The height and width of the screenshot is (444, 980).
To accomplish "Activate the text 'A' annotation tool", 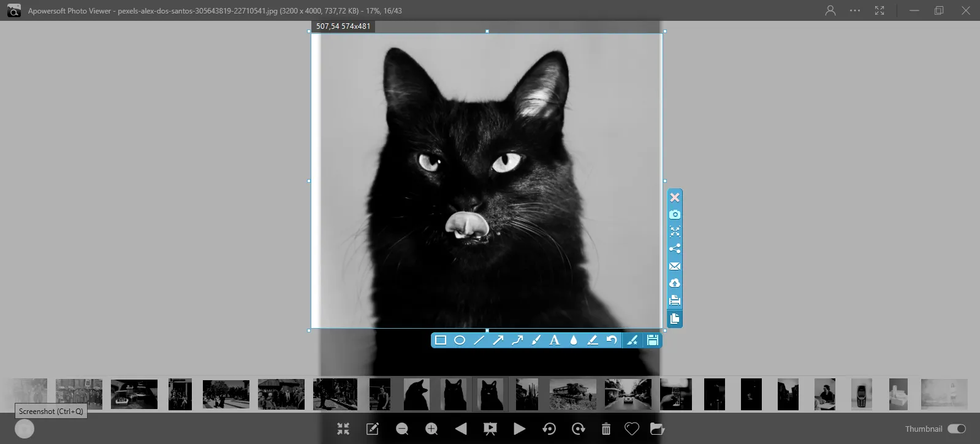I will (x=555, y=340).
